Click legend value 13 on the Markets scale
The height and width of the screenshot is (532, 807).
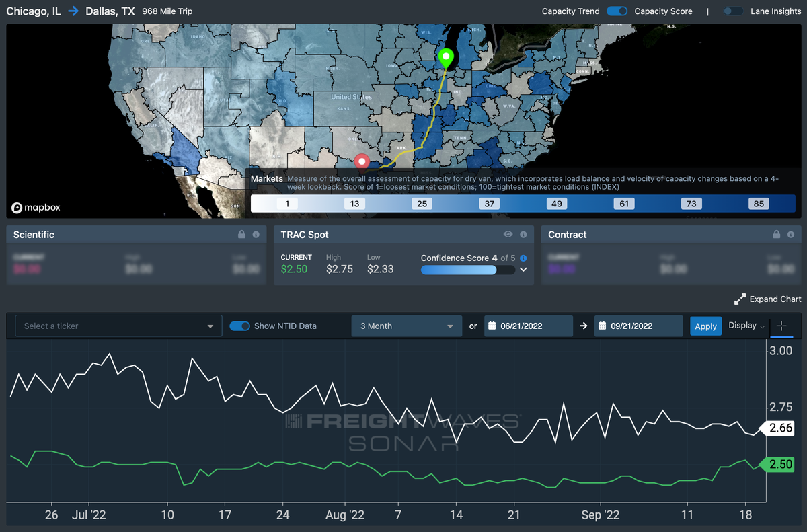coord(354,204)
